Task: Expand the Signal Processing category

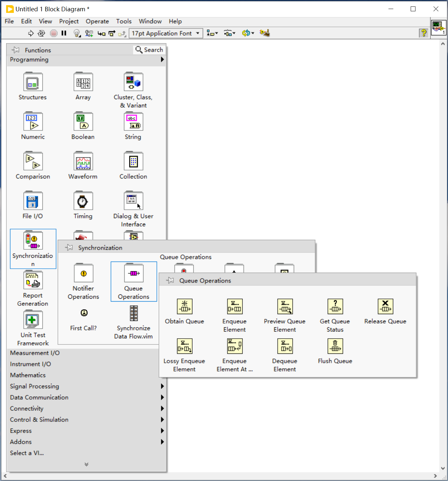Action: pos(86,386)
